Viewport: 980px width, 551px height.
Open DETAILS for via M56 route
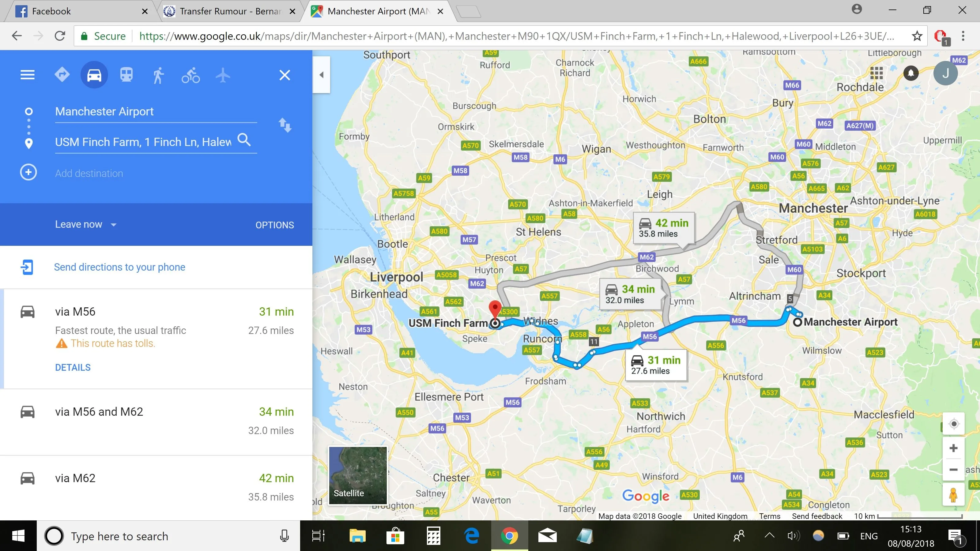coord(73,367)
